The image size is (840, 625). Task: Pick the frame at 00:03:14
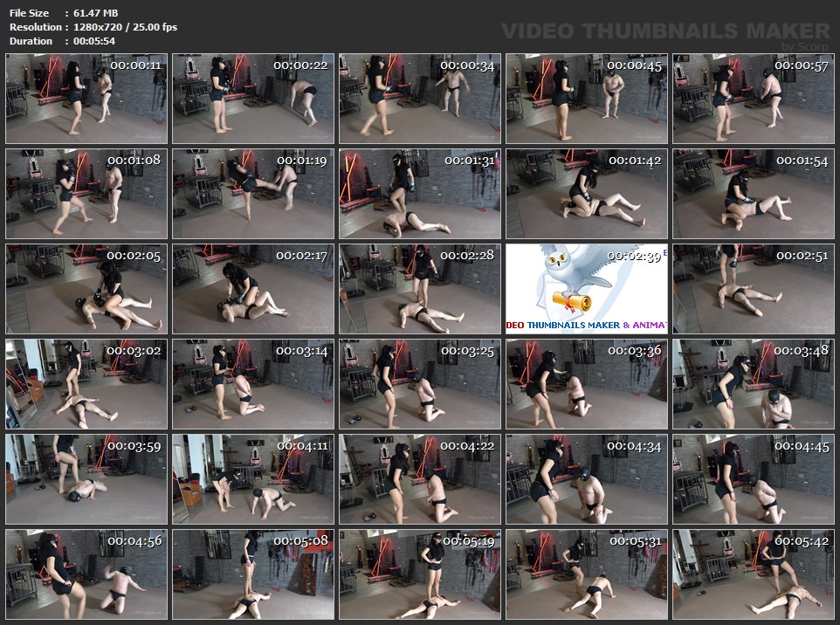click(x=253, y=384)
